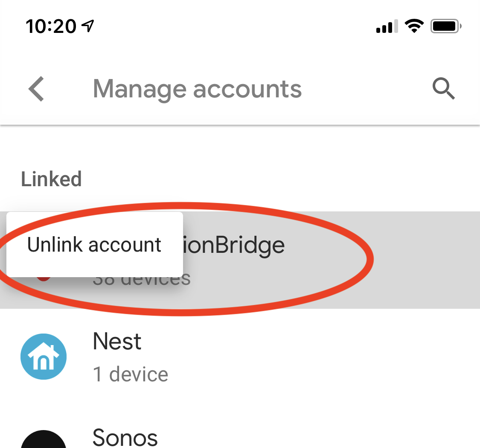Tap the Linked section header
Viewport: 480px width, 448px height.
point(51,179)
